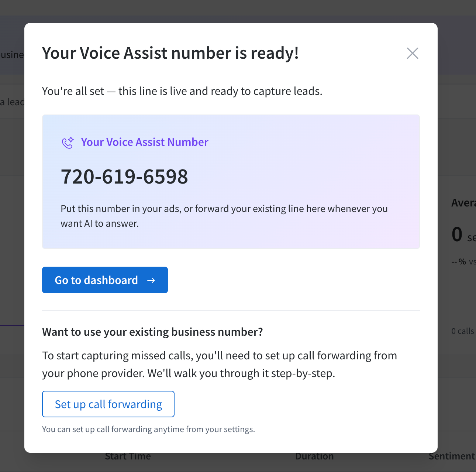Click the Start Time column header
The height and width of the screenshot is (472, 476).
point(128,456)
